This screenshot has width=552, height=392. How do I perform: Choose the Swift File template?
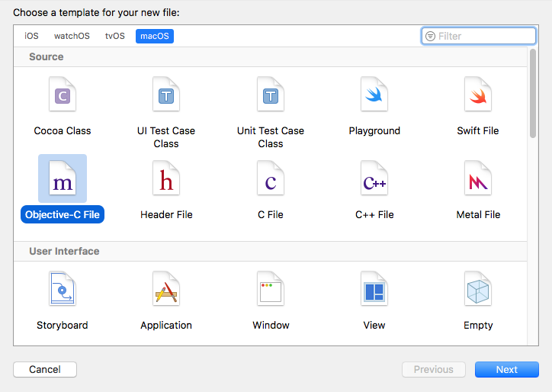pyautogui.click(x=478, y=96)
